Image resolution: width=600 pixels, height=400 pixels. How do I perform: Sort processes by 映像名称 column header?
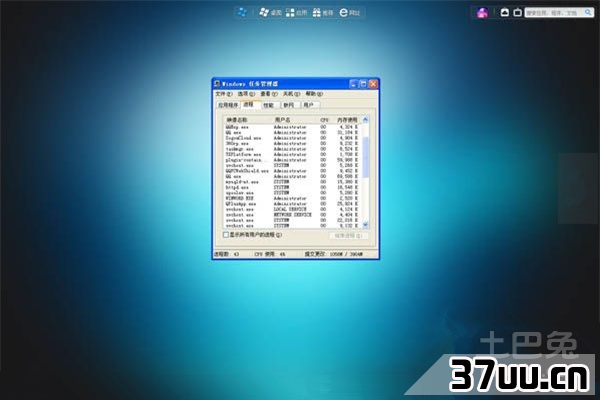pyautogui.click(x=248, y=120)
